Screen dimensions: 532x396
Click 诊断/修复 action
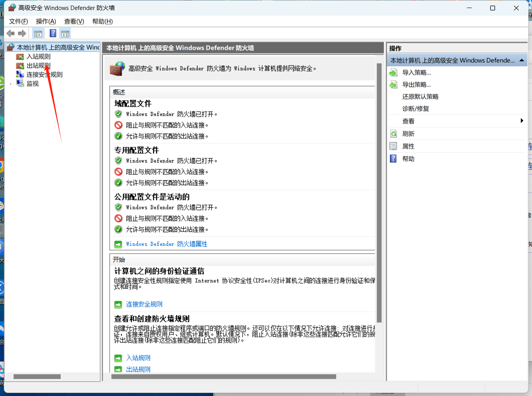click(416, 109)
